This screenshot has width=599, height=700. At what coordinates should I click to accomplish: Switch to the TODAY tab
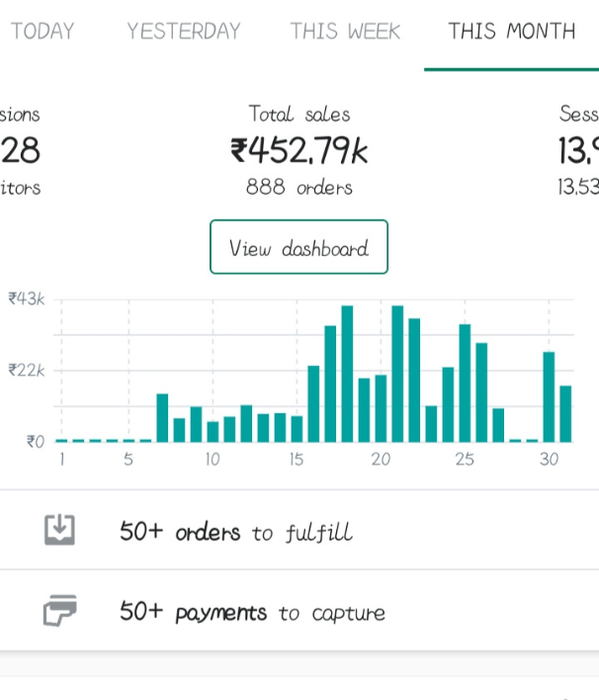[x=42, y=32]
